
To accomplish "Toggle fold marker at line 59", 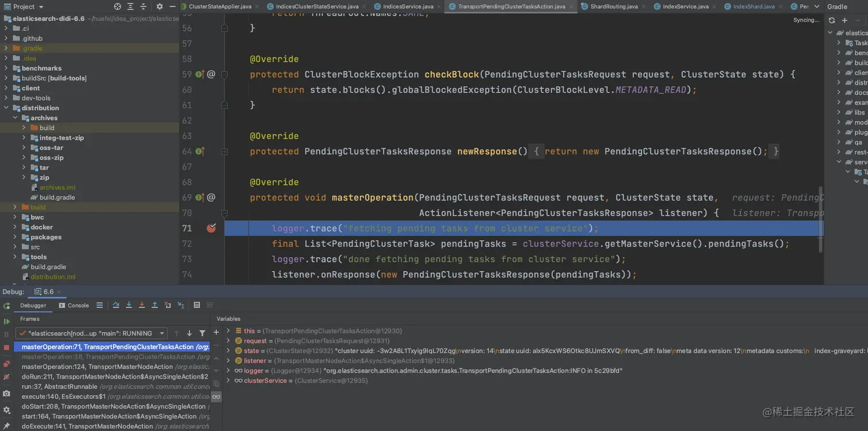I will 224,74.
